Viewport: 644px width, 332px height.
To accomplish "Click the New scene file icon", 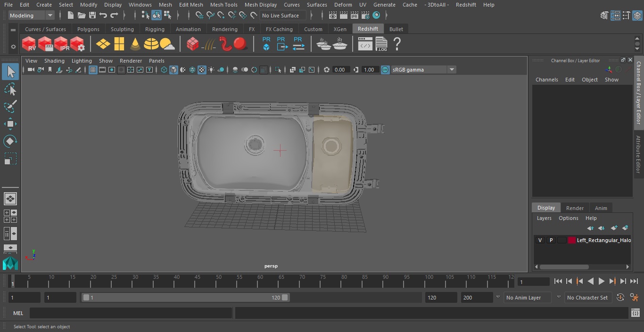I will pyautogui.click(x=71, y=16).
